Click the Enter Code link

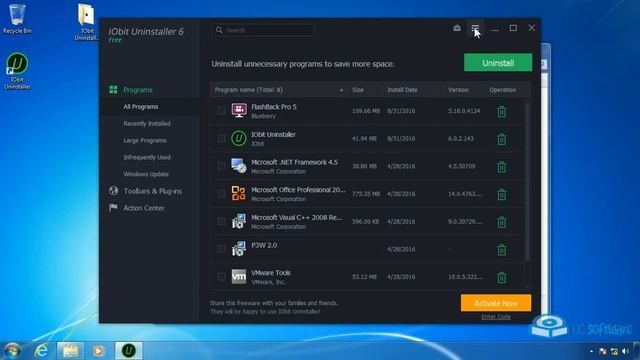496,317
